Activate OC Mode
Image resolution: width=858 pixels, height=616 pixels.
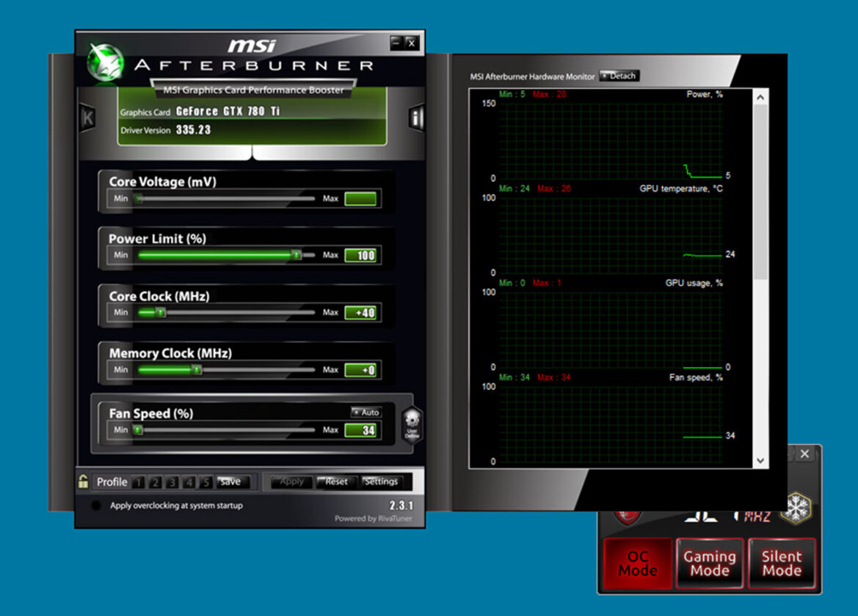638,563
